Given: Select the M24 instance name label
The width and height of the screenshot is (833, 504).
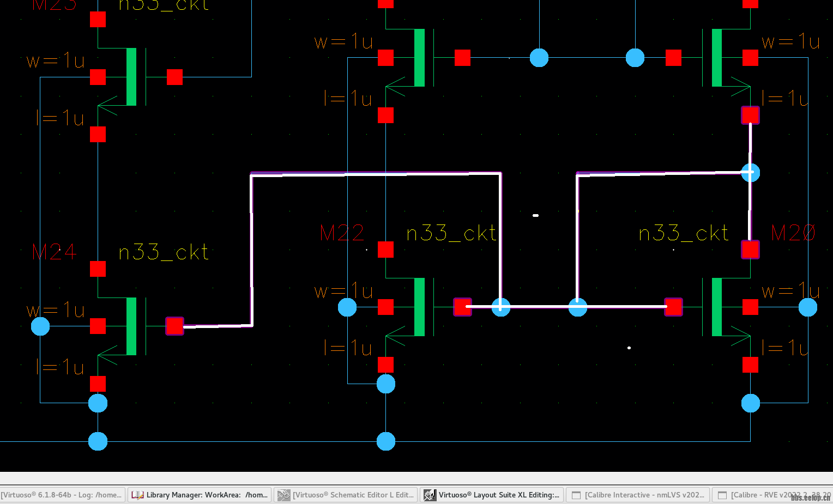Looking at the screenshot, I should click(54, 252).
